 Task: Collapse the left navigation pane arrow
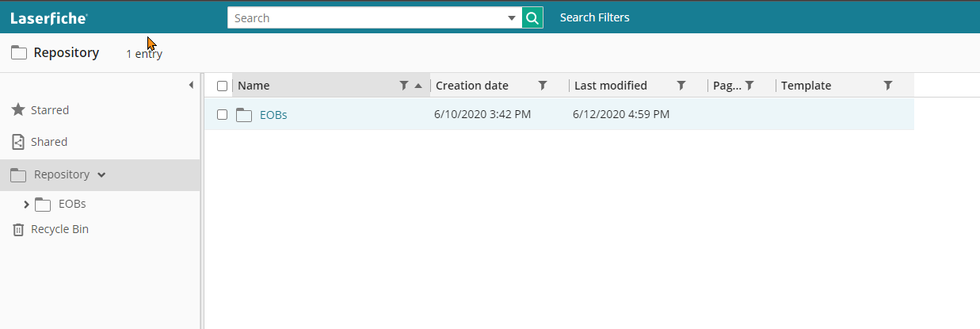click(x=191, y=85)
